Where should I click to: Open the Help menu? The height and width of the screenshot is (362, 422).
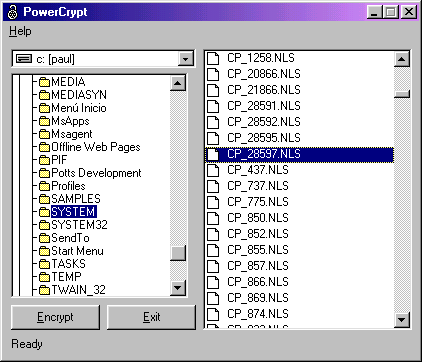(x=20, y=31)
